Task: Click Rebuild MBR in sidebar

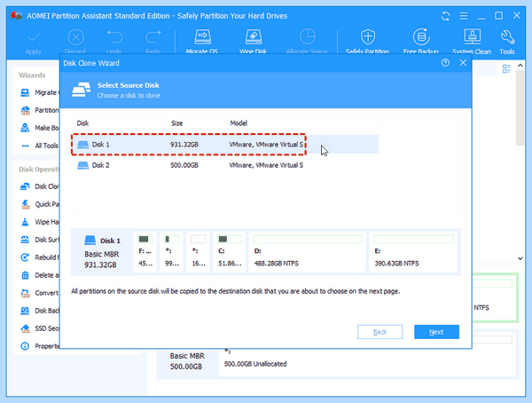Action: point(39,257)
